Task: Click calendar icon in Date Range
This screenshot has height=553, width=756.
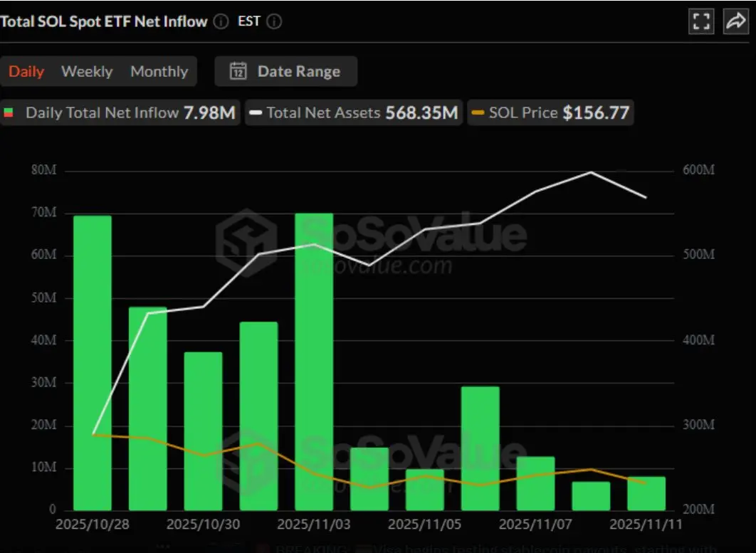Action: tap(238, 71)
